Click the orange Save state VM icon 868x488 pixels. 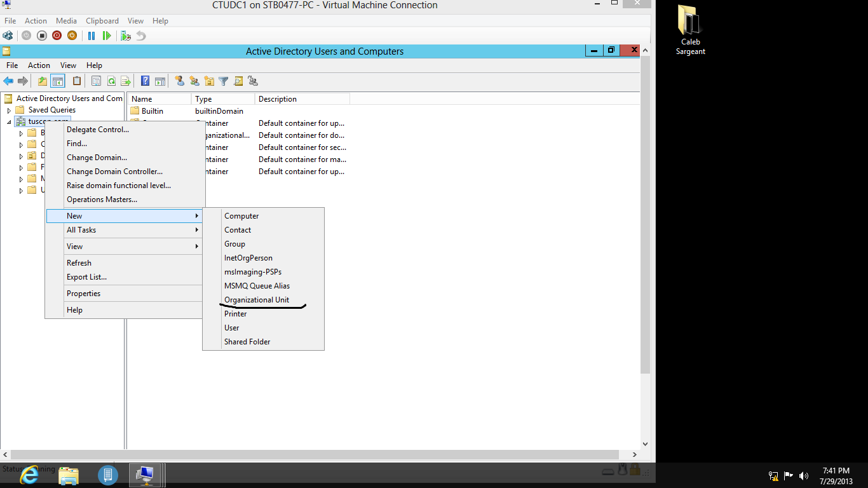72,36
